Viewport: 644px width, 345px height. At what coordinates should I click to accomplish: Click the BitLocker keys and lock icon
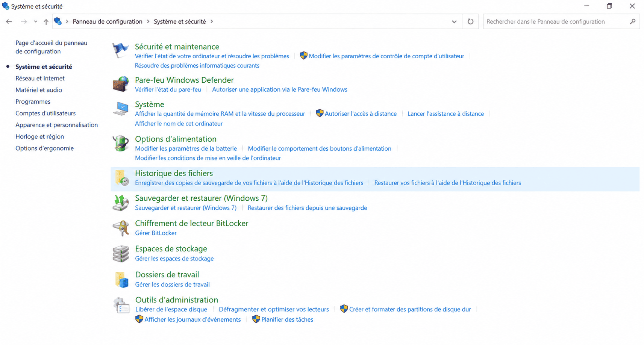click(121, 228)
